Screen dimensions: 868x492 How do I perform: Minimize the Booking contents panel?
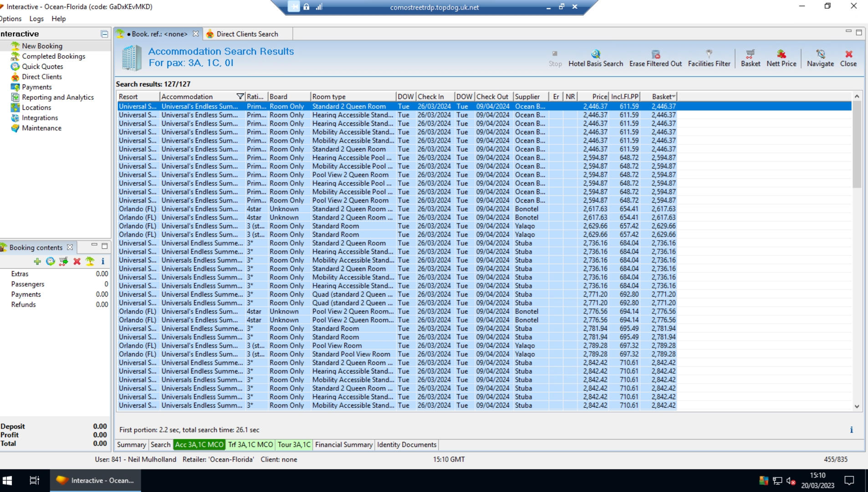point(94,245)
